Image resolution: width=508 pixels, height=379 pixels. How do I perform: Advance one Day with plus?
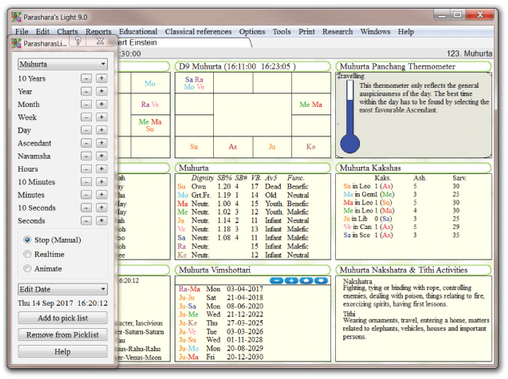point(102,130)
